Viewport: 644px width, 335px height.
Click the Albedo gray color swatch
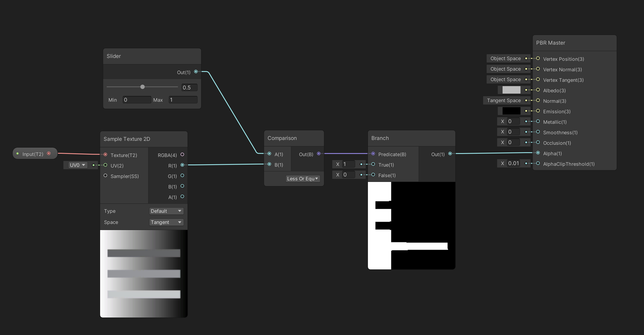tap(511, 90)
